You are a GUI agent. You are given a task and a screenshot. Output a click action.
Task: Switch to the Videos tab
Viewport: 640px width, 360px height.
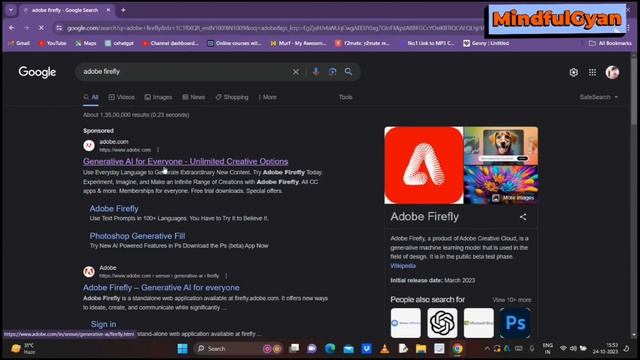pos(121,97)
